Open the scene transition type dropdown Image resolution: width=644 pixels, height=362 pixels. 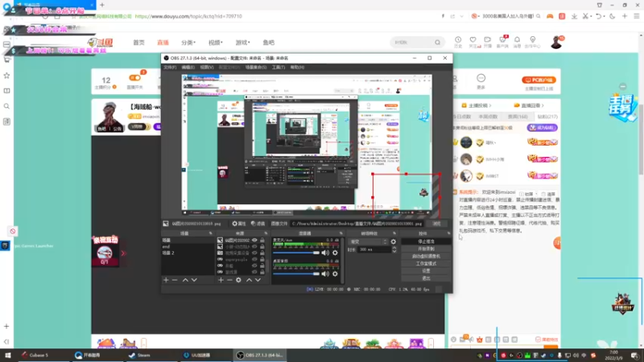368,242
